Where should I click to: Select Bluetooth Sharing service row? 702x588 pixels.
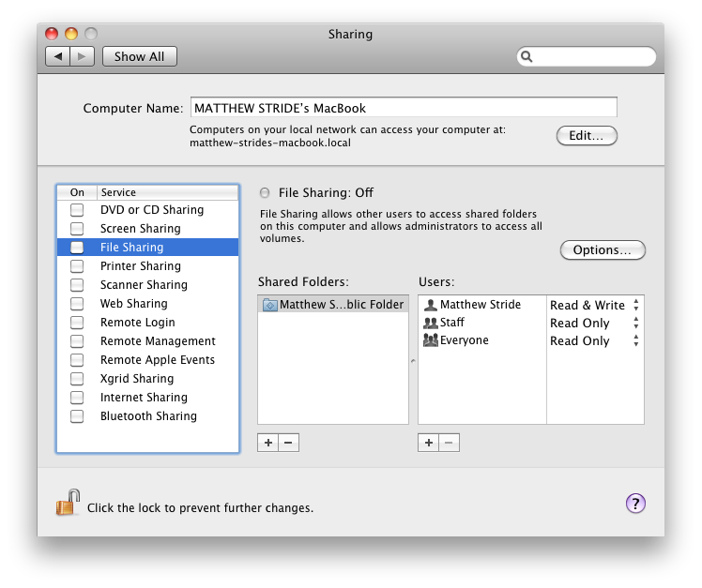click(147, 416)
